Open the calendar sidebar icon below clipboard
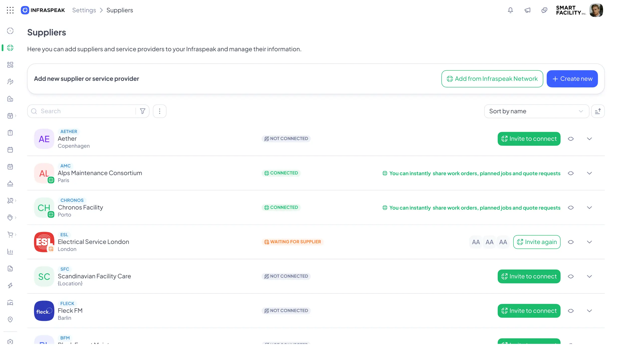Screen dimensions: 623x364 (10, 150)
